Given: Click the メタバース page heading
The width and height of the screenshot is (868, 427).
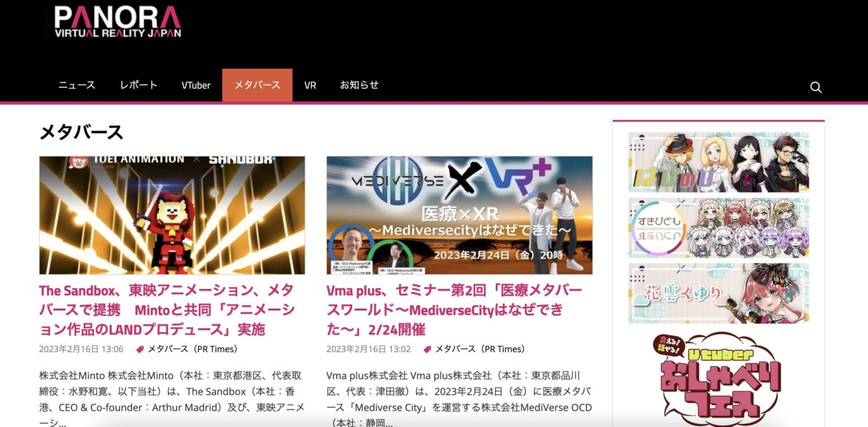Looking at the screenshot, I should 81,132.
